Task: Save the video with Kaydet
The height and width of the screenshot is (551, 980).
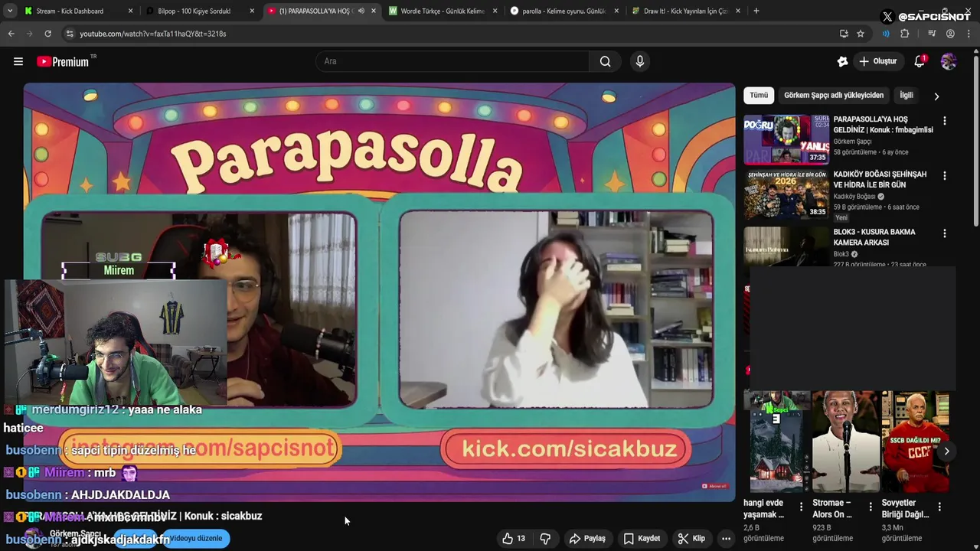Action: (642, 539)
